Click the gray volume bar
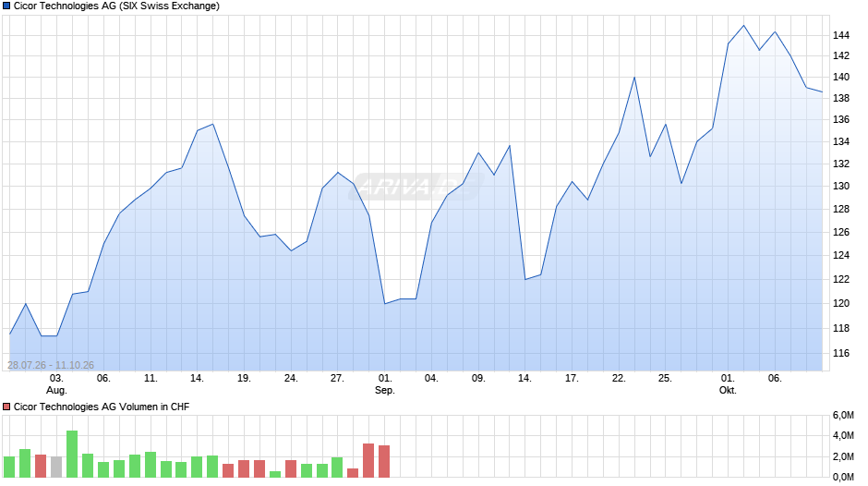868x486 pixels. 56,468
